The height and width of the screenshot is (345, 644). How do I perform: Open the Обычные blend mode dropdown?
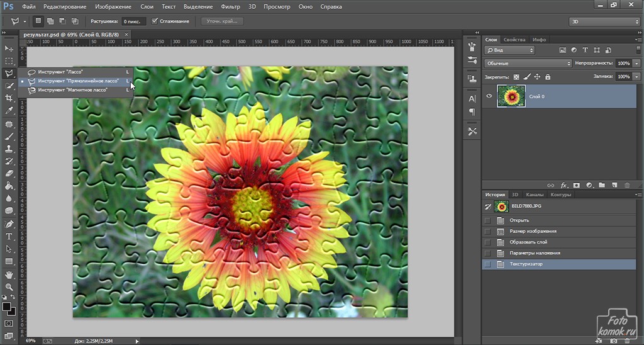[x=528, y=64]
